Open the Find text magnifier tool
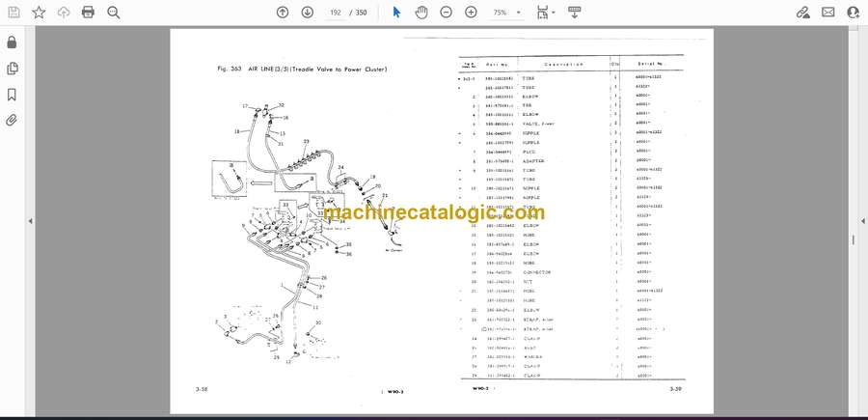 [114, 13]
